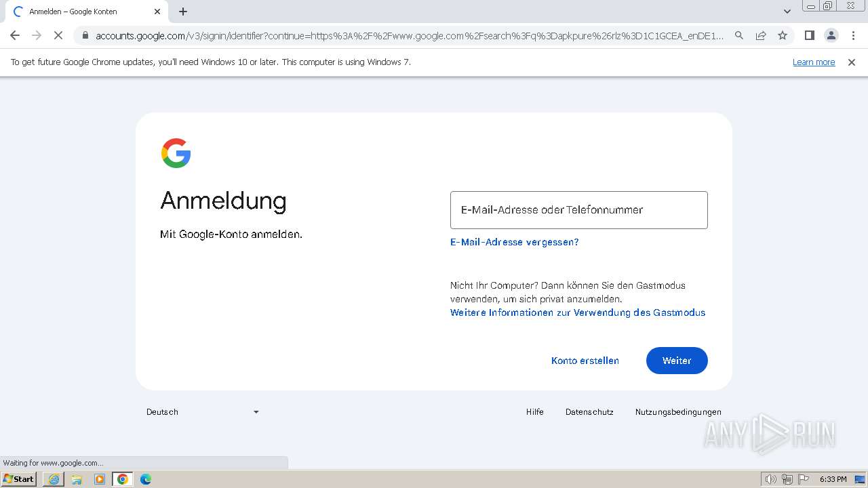Open Windows Media Player from taskbar
868x488 pixels.
100,479
